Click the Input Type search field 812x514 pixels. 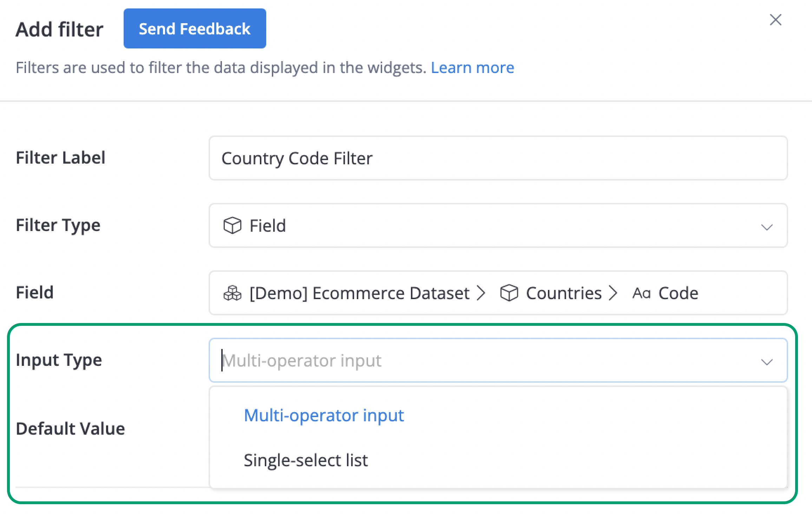[x=485, y=360]
